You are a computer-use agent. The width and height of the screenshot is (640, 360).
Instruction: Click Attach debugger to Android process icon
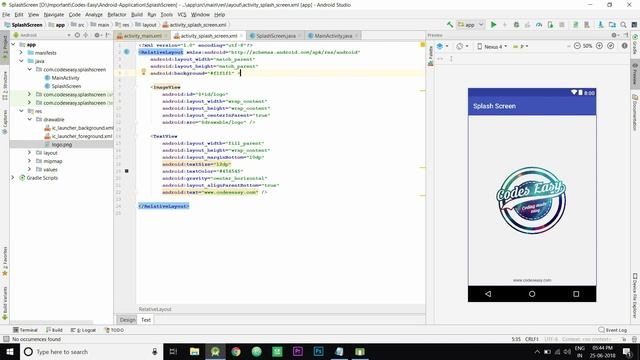[x=550, y=25]
